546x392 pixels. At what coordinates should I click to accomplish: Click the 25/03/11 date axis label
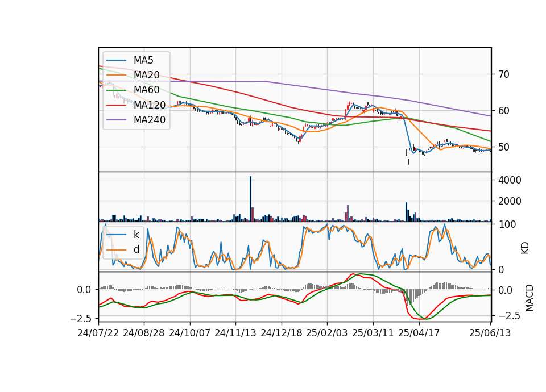coord(373,333)
